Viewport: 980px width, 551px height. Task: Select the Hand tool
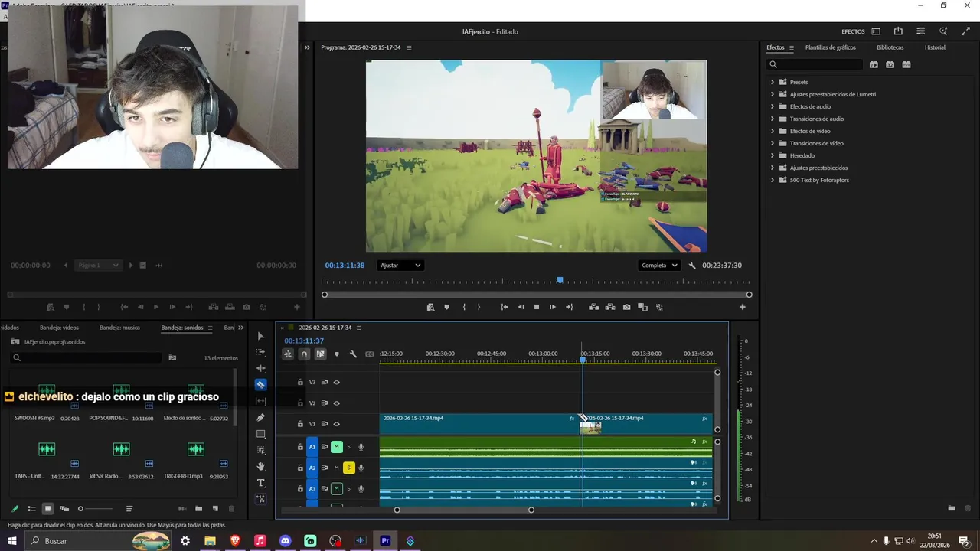point(261,466)
